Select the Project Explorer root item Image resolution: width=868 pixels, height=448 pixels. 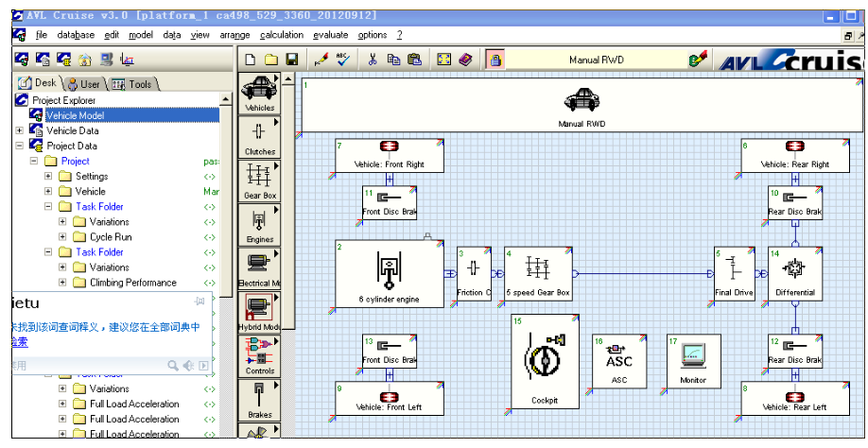[x=63, y=101]
